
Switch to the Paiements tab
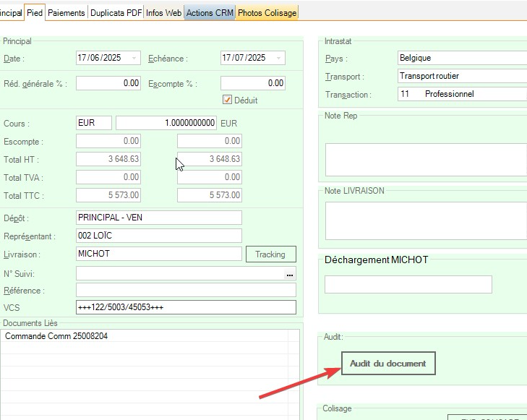pos(67,12)
